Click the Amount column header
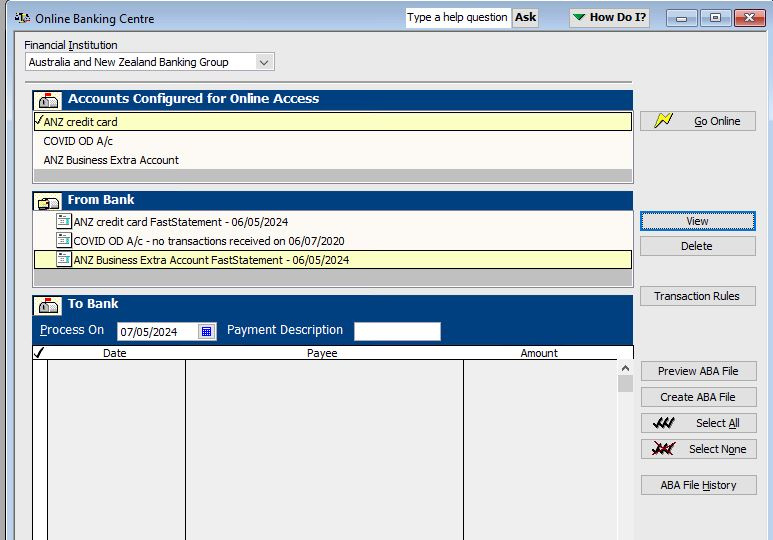 (539, 353)
